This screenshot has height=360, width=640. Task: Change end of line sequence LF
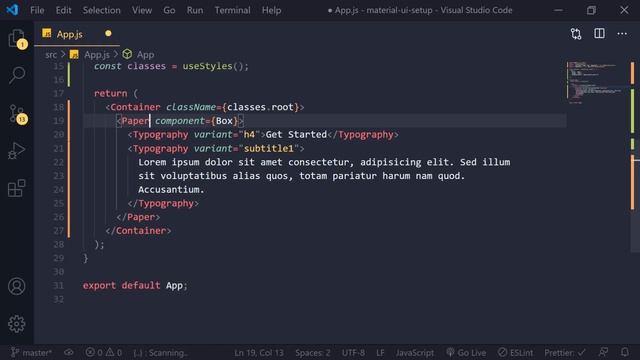pyautogui.click(x=380, y=353)
